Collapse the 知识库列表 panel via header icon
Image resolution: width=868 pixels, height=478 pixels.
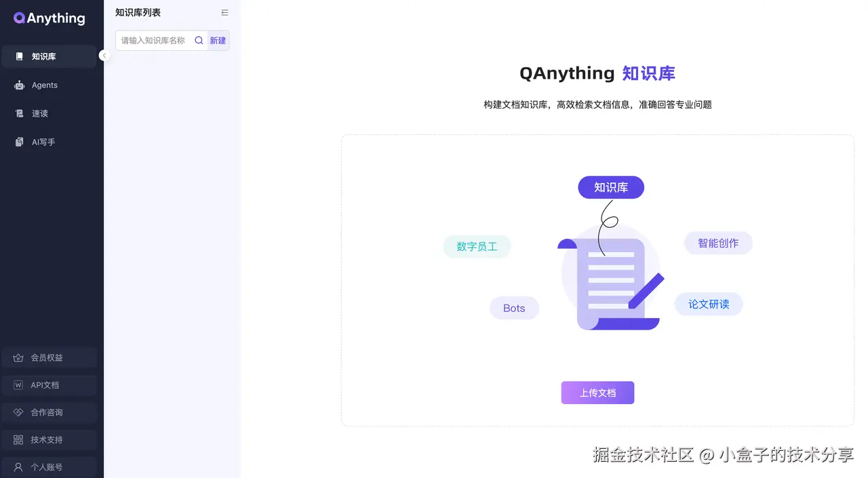point(225,13)
